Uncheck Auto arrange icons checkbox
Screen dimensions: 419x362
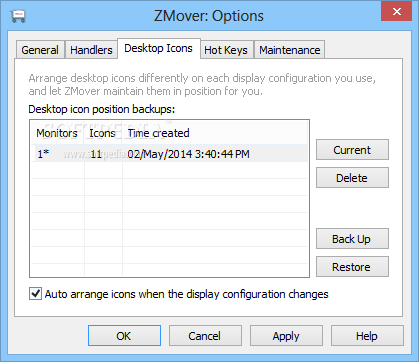point(35,294)
